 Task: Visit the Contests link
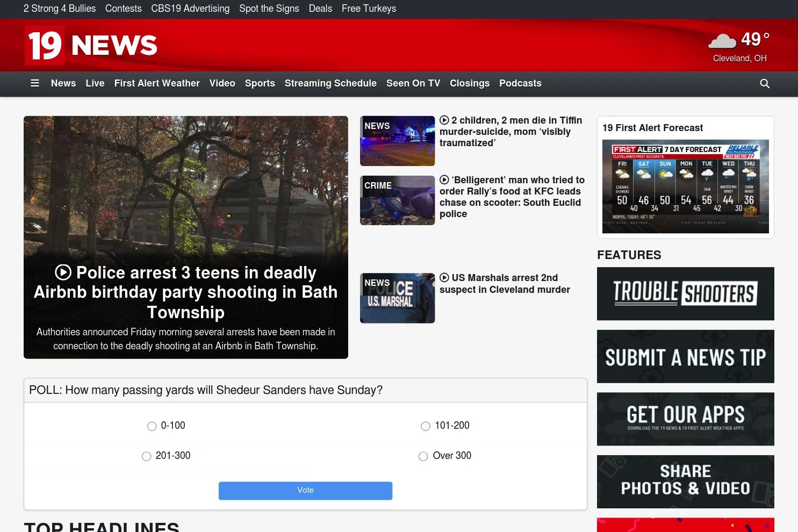coord(124,9)
